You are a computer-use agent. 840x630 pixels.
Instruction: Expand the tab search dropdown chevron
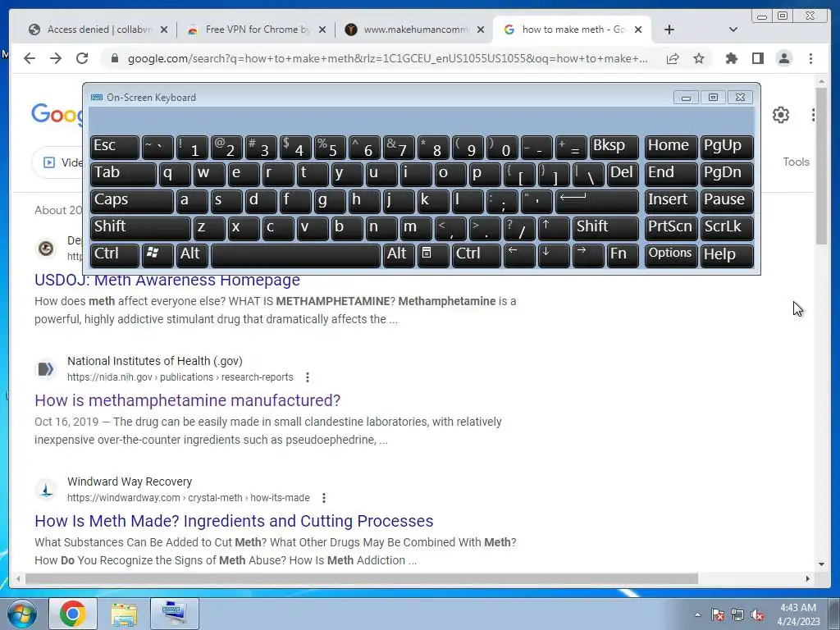click(x=733, y=30)
